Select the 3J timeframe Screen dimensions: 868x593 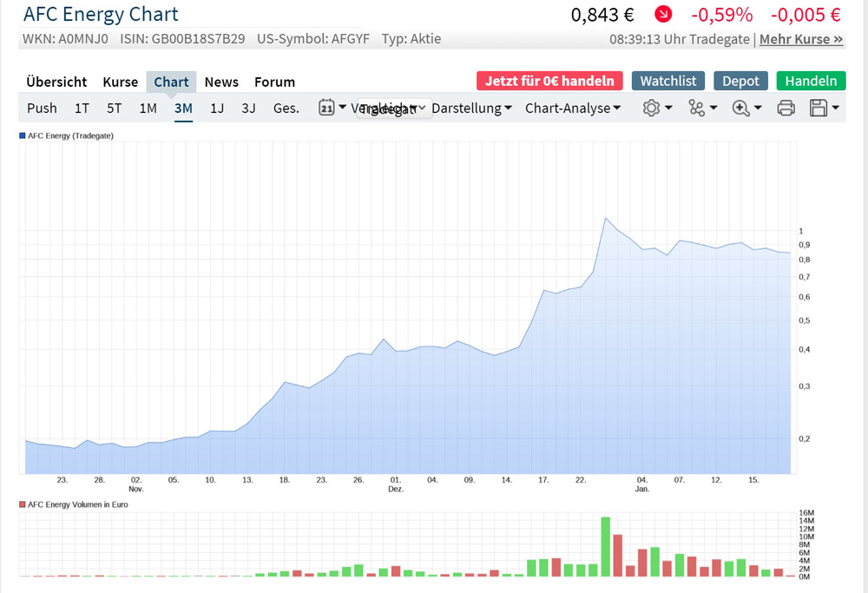(x=248, y=108)
